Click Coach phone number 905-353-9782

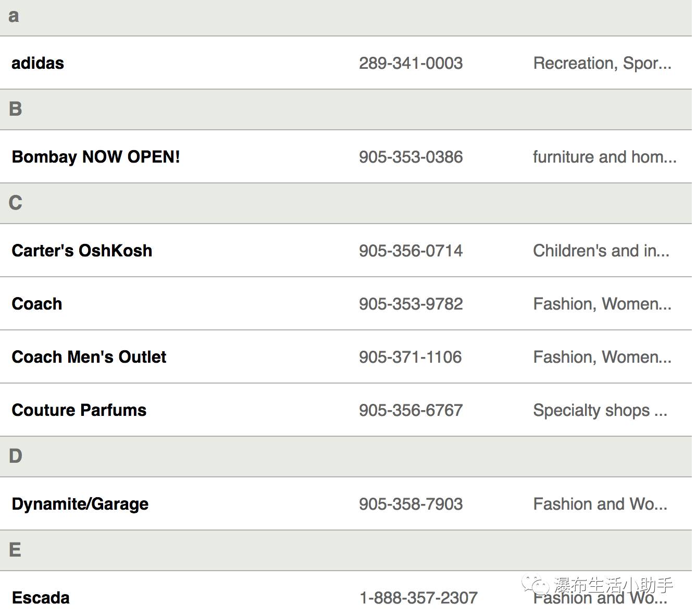[411, 304]
